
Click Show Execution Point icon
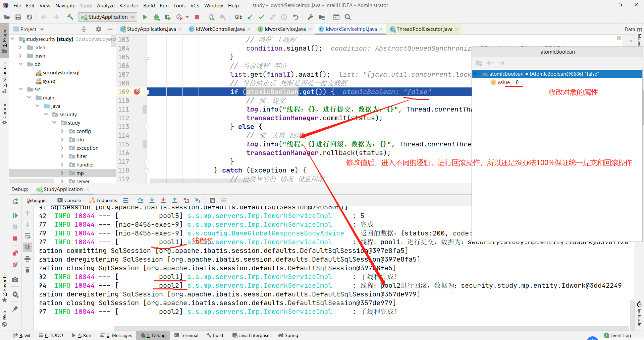[x=126, y=200]
